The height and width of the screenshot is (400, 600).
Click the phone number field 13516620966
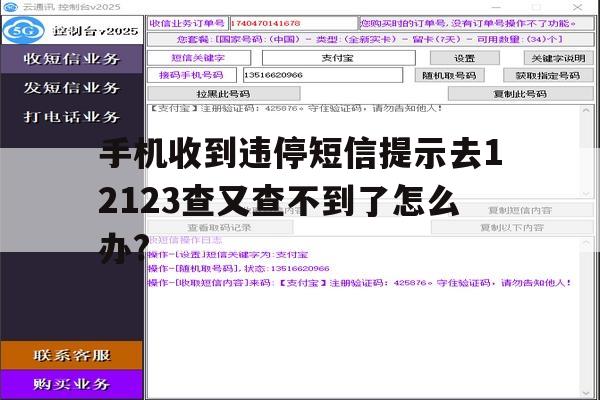pos(323,75)
